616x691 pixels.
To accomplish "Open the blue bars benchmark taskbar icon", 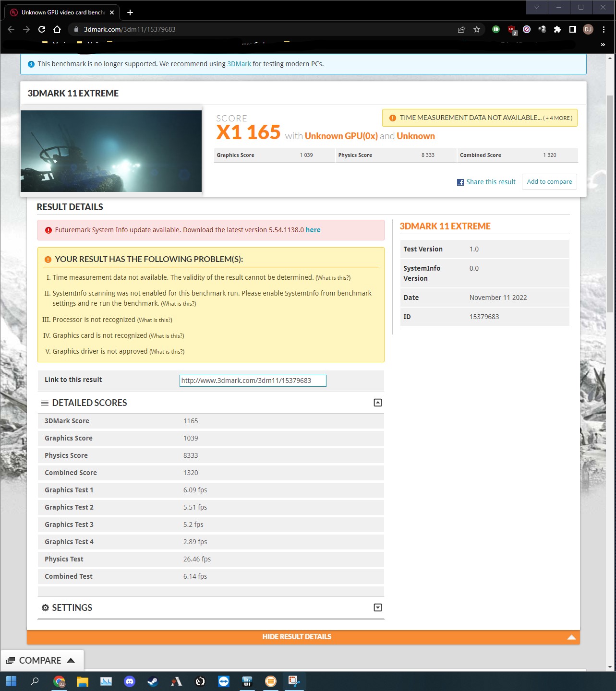I will pos(247,681).
